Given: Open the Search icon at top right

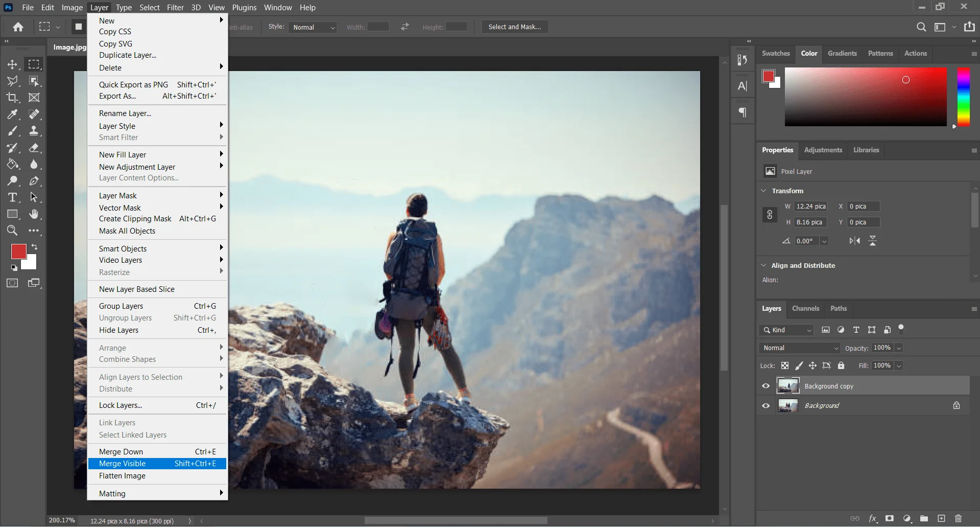Looking at the screenshot, I should point(921,27).
